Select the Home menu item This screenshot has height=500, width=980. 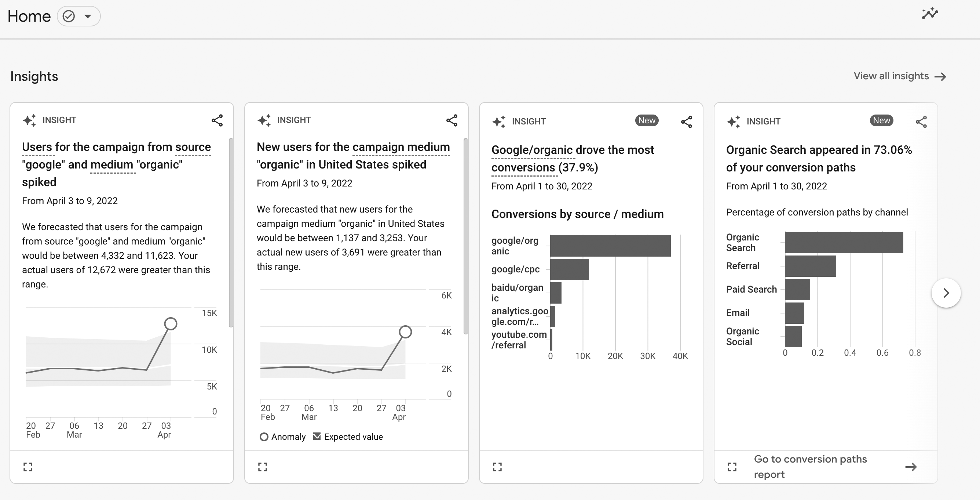tap(29, 16)
